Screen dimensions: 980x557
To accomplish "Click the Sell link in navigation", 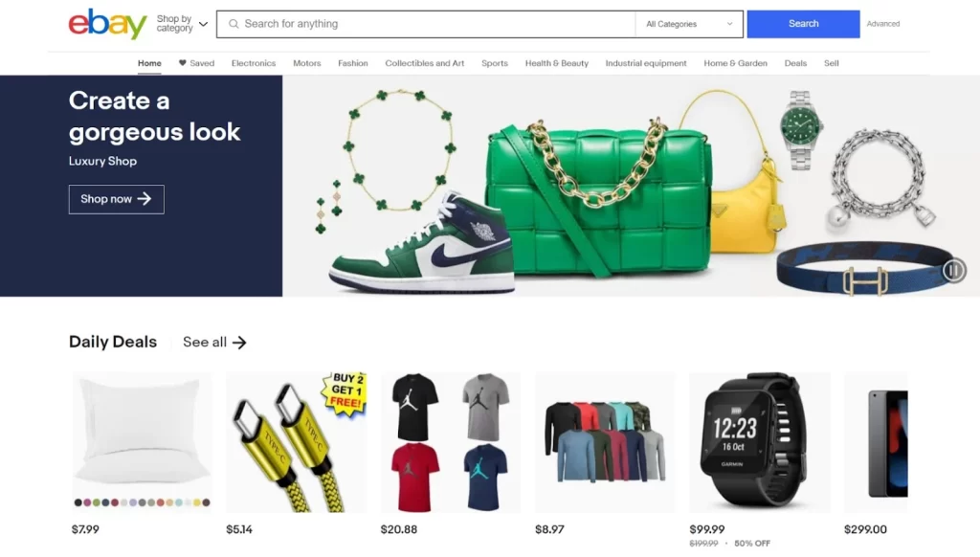I will pos(831,63).
